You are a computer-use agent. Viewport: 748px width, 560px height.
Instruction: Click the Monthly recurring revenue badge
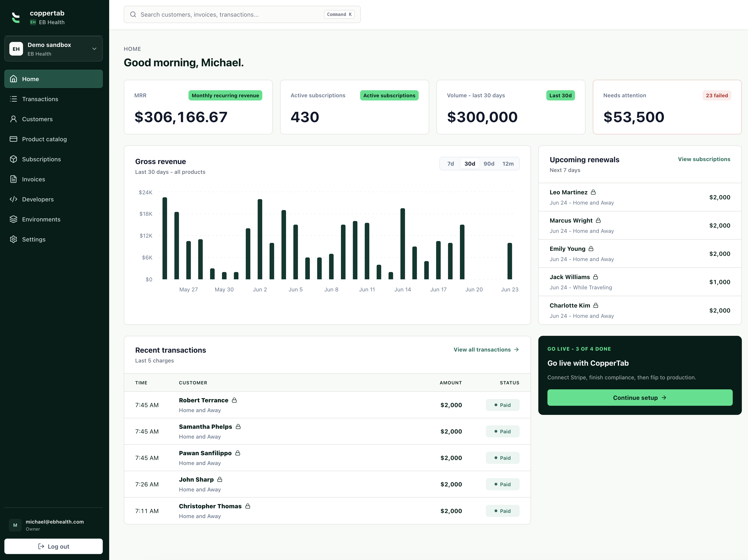click(x=225, y=95)
